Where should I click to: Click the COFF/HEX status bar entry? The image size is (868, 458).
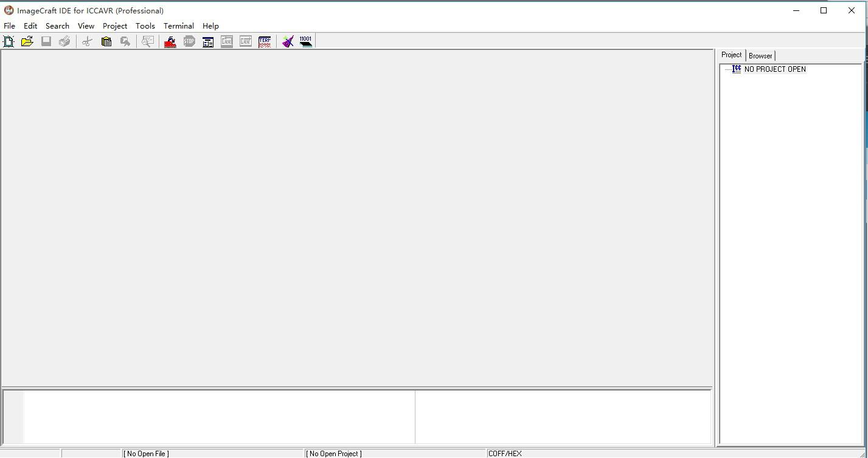point(505,454)
